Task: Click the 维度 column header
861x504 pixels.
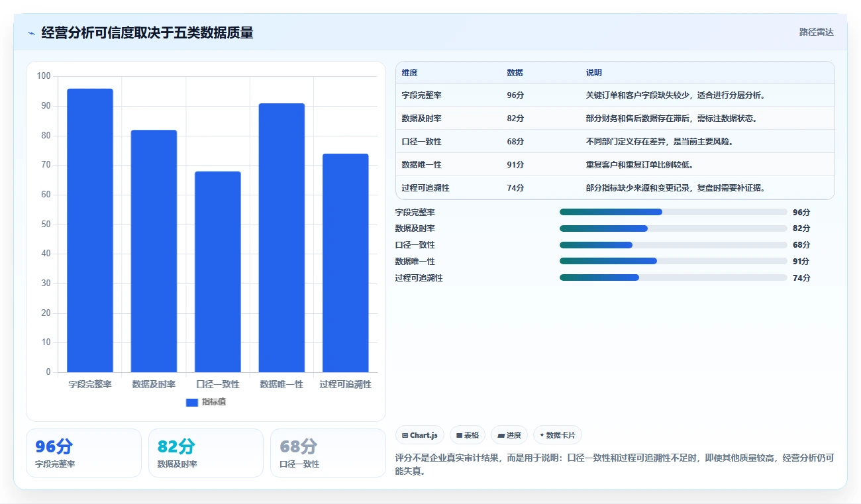Action: pos(409,73)
